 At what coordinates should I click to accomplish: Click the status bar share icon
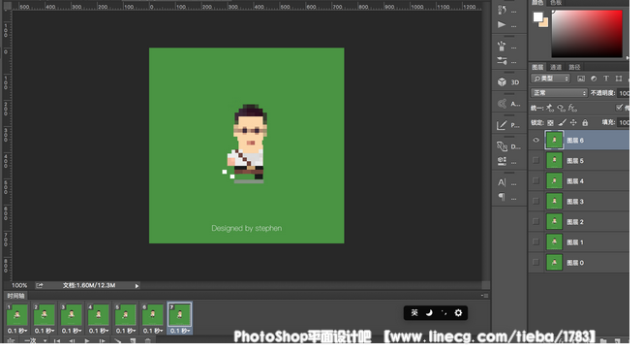pyautogui.click(x=40, y=285)
